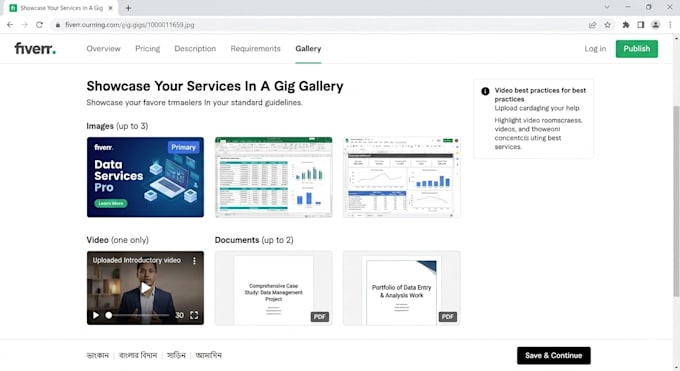The image size is (680, 371).
Task: Click the fourth Bengali footer link
Action: click(209, 355)
